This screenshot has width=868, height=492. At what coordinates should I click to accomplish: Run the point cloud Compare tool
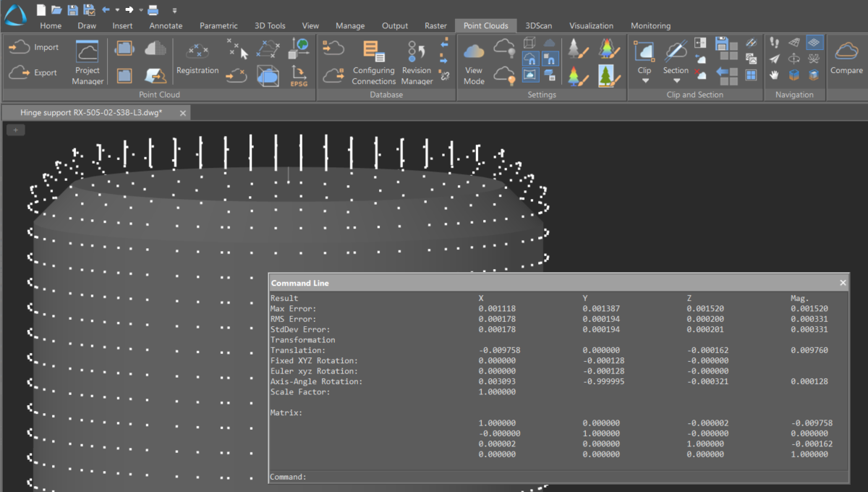pos(846,58)
